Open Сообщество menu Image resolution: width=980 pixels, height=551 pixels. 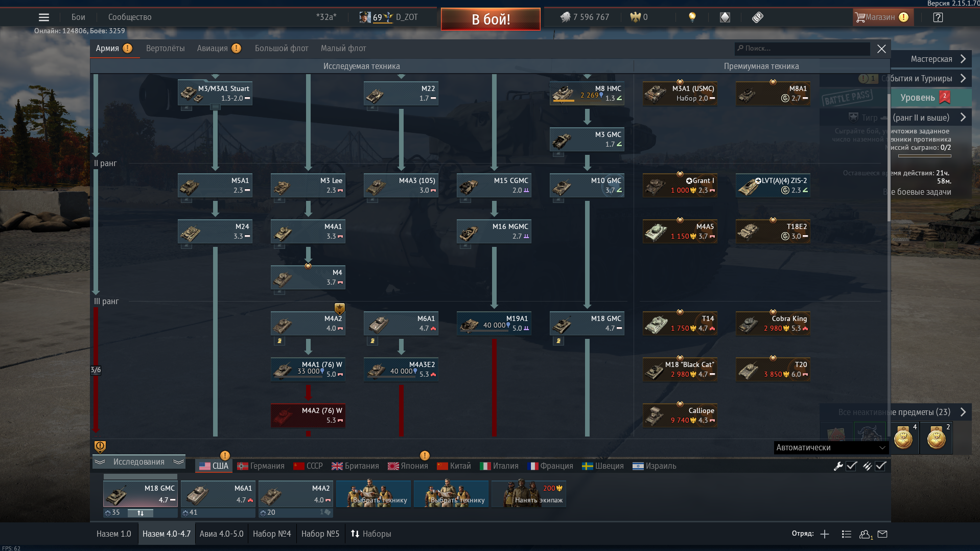coord(130,17)
